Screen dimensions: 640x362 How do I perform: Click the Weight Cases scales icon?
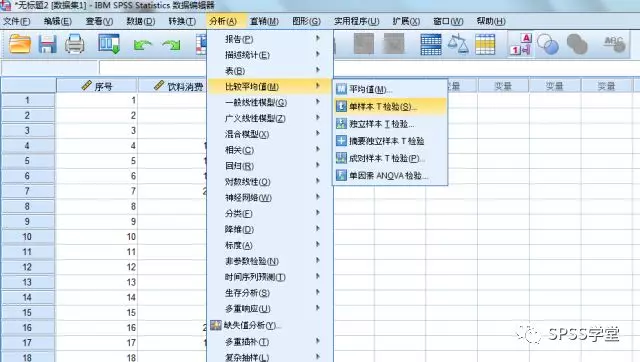(x=458, y=44)
